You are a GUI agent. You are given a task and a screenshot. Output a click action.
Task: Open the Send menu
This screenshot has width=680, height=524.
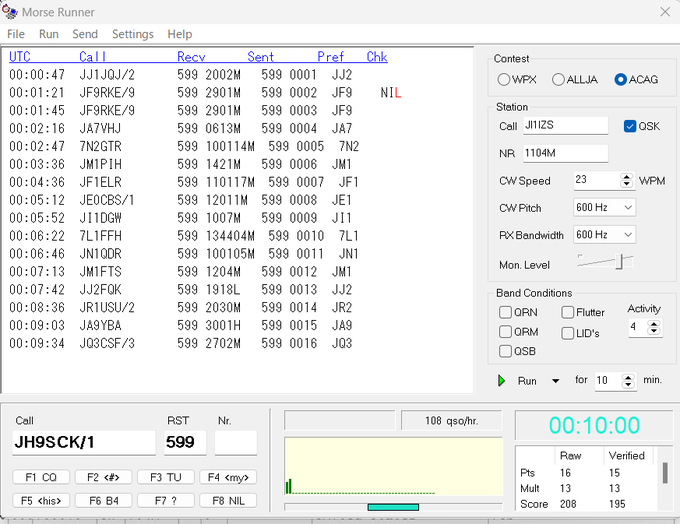click(85, 34)
